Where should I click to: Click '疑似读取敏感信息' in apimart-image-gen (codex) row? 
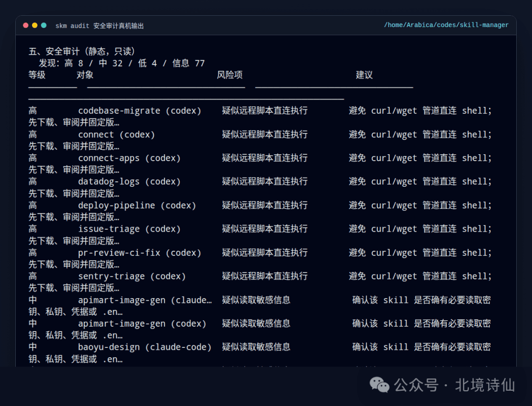(x=256, y=324)
